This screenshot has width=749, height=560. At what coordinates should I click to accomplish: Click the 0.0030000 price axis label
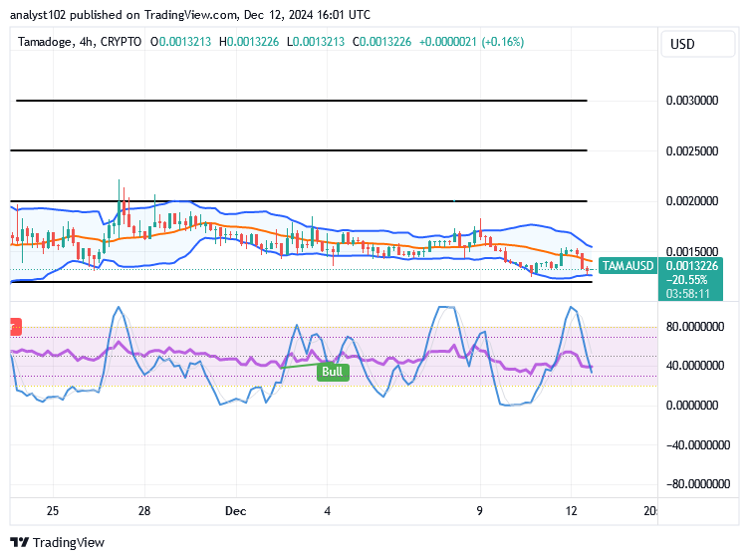click(x=692, y=101)
